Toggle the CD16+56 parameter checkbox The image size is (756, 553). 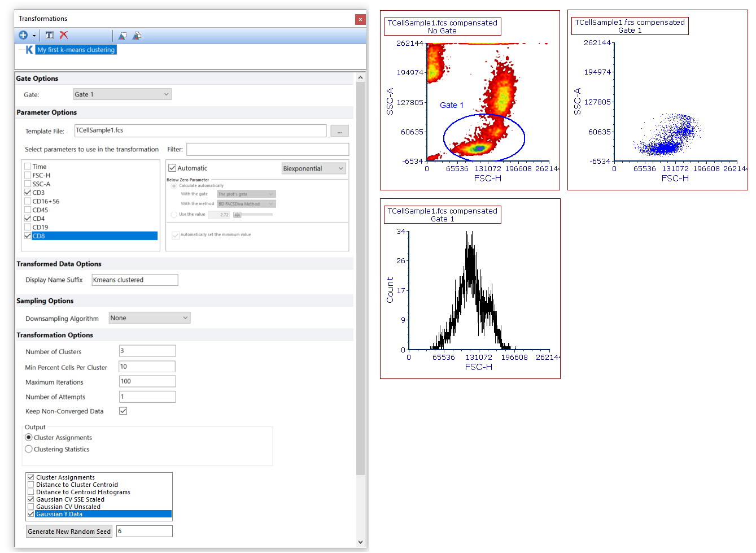pos(28,201)
